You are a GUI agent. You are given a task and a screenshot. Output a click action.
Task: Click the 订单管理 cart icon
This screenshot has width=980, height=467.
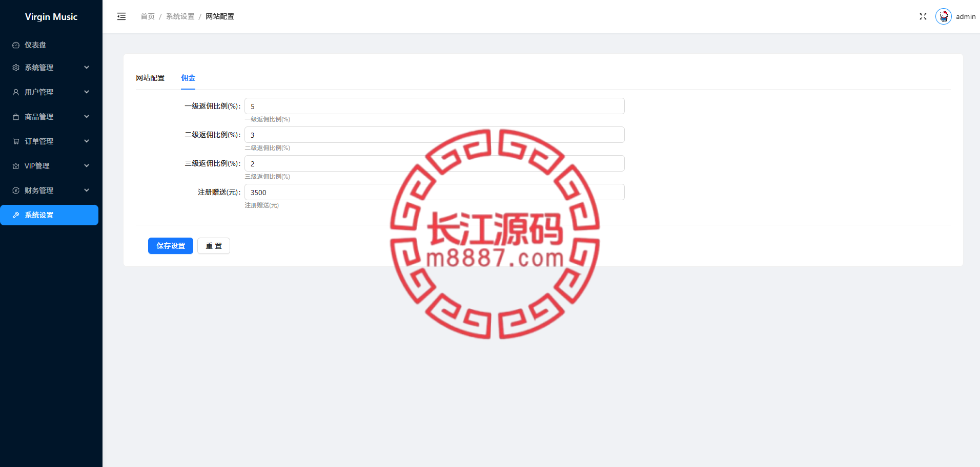(16, 141)
